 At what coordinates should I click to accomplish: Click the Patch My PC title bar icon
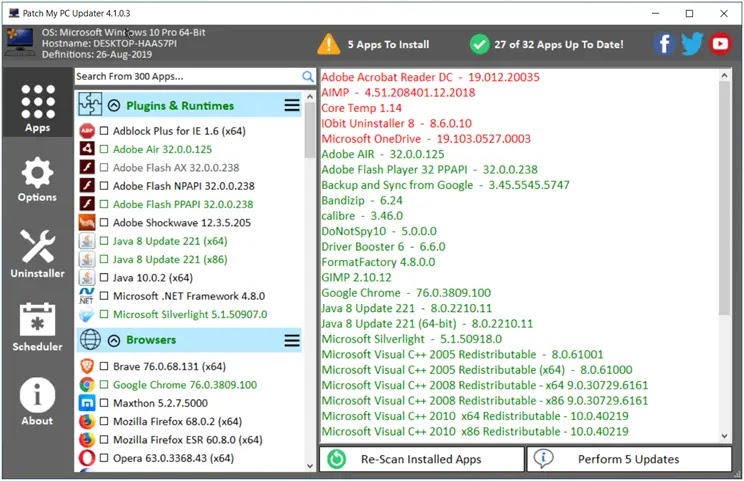(14, 13)
